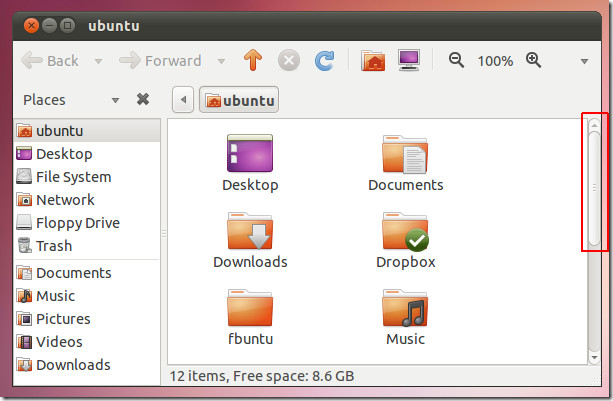
Task: Reload the current folder view
Action: [324, 61]
